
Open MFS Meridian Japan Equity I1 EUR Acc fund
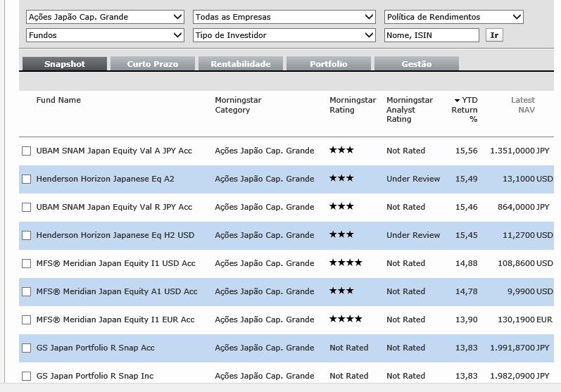115,320
